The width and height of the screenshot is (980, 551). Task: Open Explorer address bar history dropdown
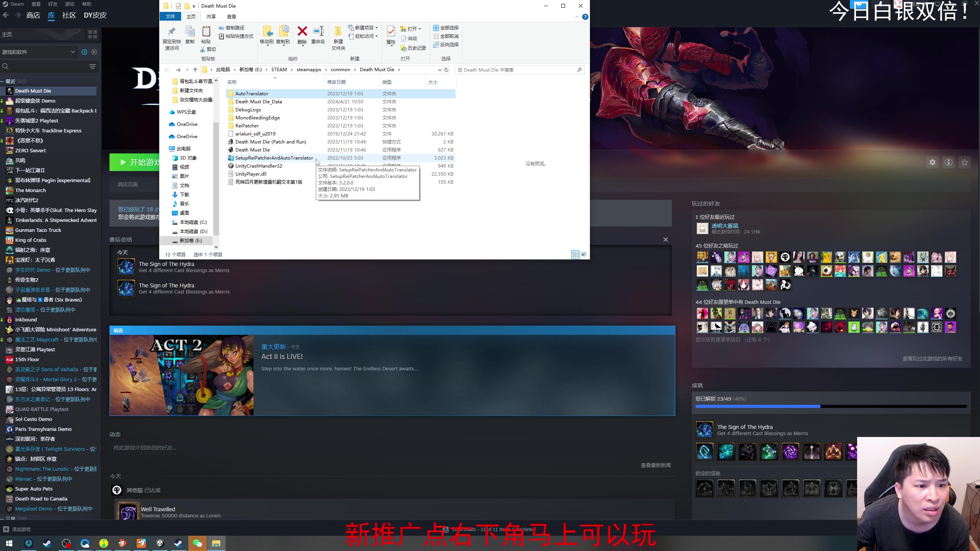coord(439,70)
